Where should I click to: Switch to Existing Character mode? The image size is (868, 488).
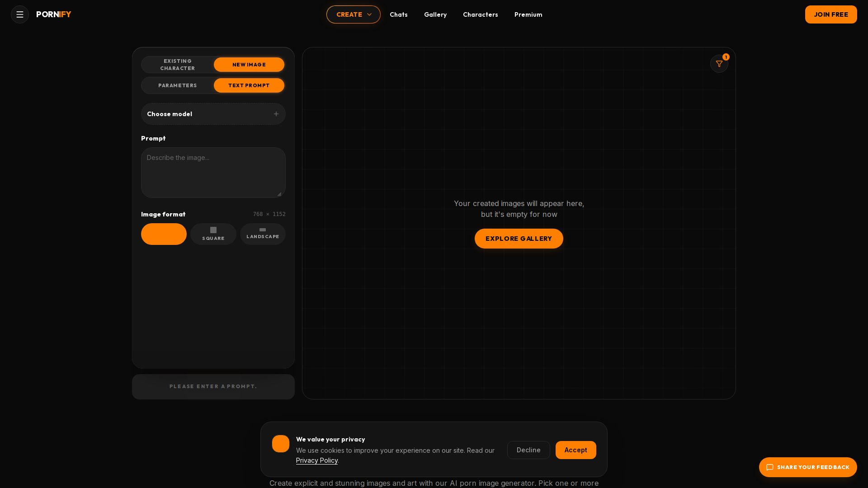pyautogui.click(x=178, y=65)
